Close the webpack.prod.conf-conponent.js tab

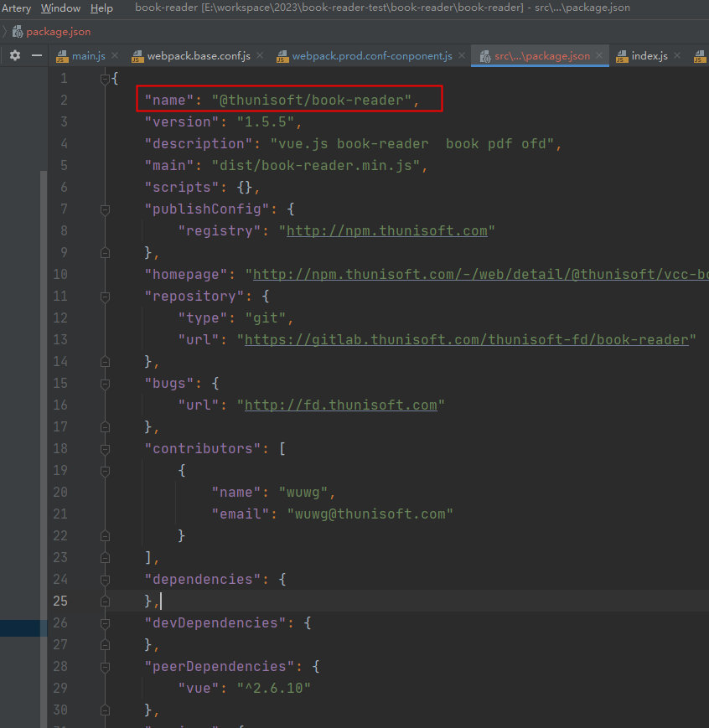click(x=462, y=57)
